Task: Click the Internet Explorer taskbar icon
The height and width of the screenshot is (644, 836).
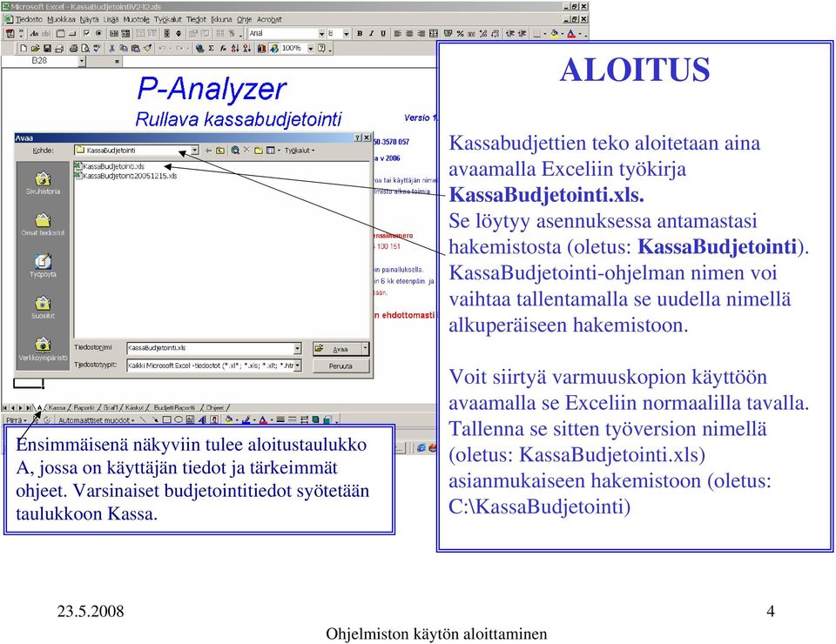Action: tap(421, 447)
